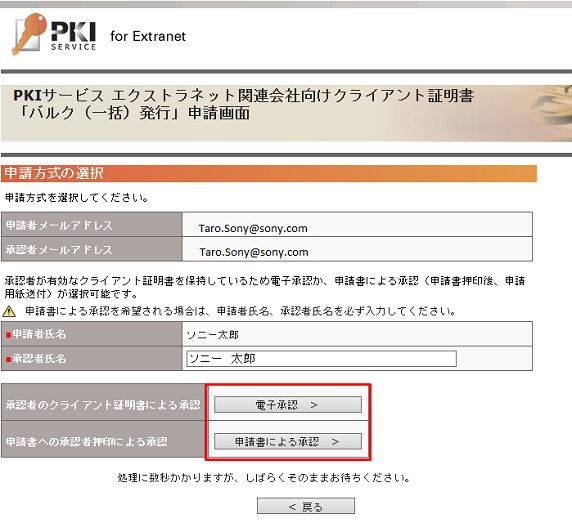Select the approver email Taro.Sony@sony.com
The width and height of the screenshot is (572, 523).
point(254,252)
